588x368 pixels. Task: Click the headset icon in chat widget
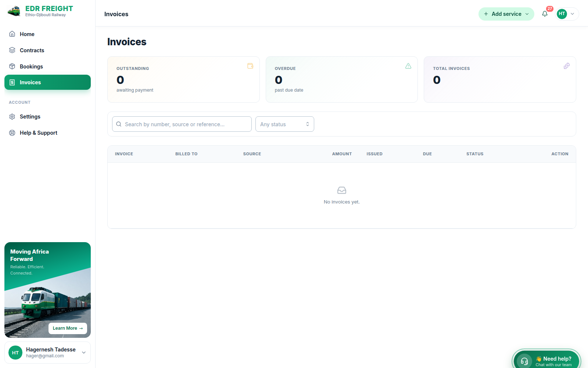(524, 361)
